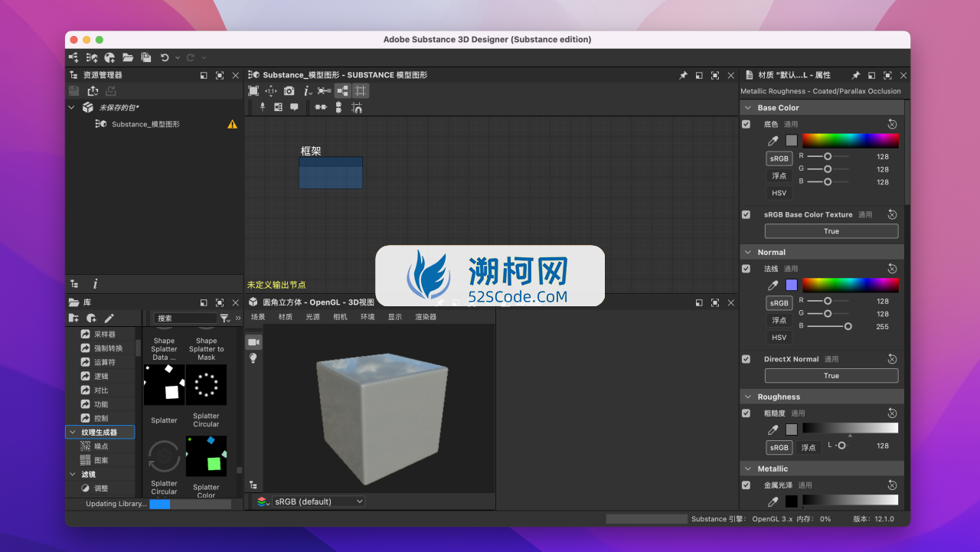Image resolution: width=980 pixels, height=552 pixels.
Task: Pin the graph view panel
Action: coord(683,75)
